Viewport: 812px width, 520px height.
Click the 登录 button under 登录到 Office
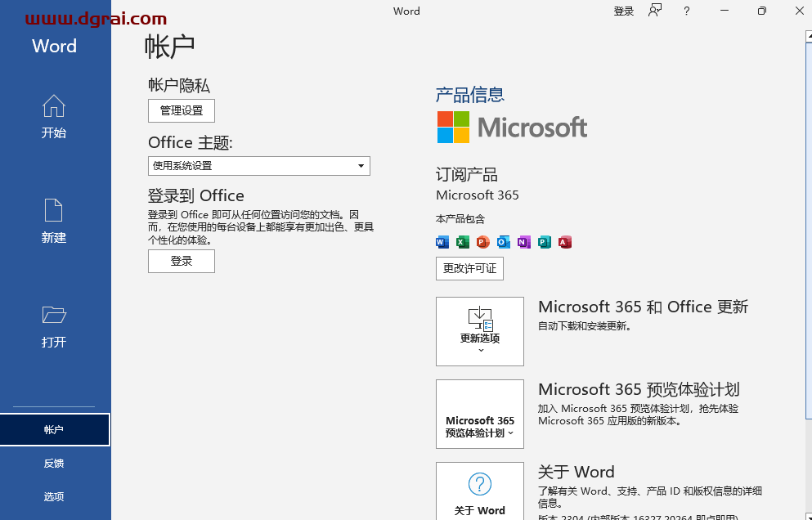182,261
